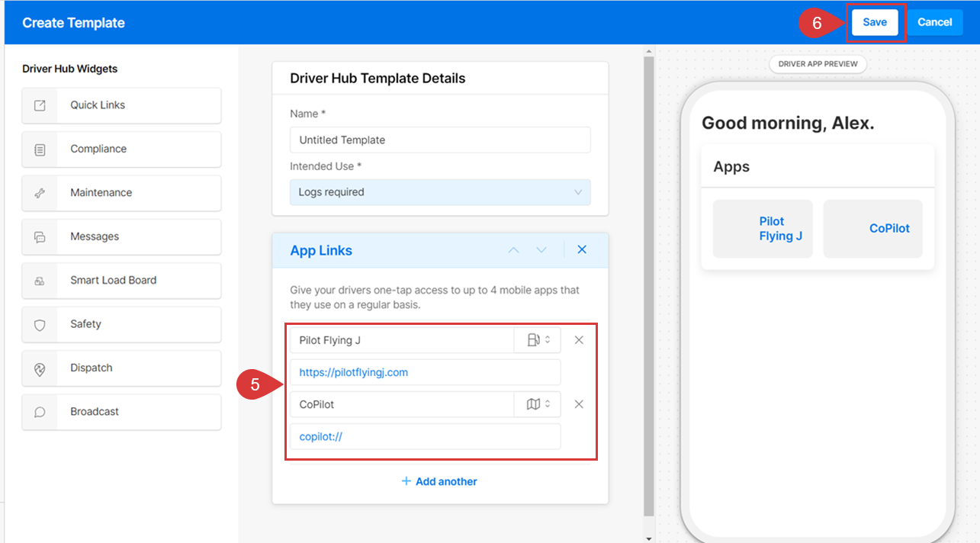Image resolution: width=980 pixels, height=543 pixels.
Task: Open fuel pump icon selector for Pilot Flying J
Action: (x=538, y=340)
